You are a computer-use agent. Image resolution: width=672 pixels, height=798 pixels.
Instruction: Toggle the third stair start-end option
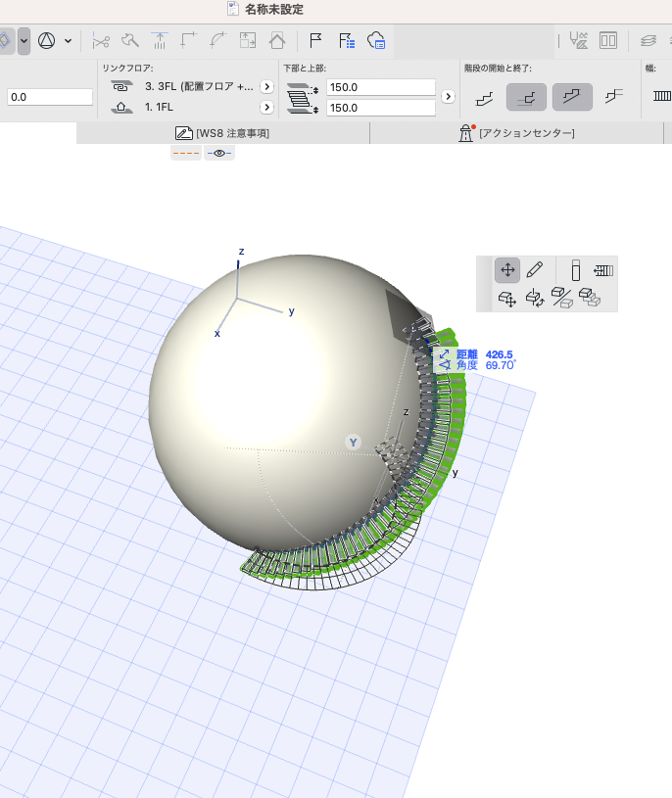pos(572,97)
